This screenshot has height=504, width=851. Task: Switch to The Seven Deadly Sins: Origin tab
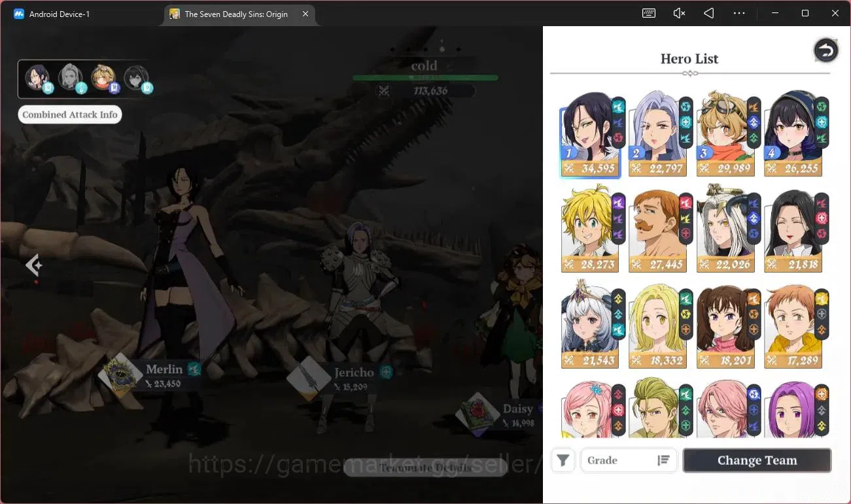click(236, 14)
